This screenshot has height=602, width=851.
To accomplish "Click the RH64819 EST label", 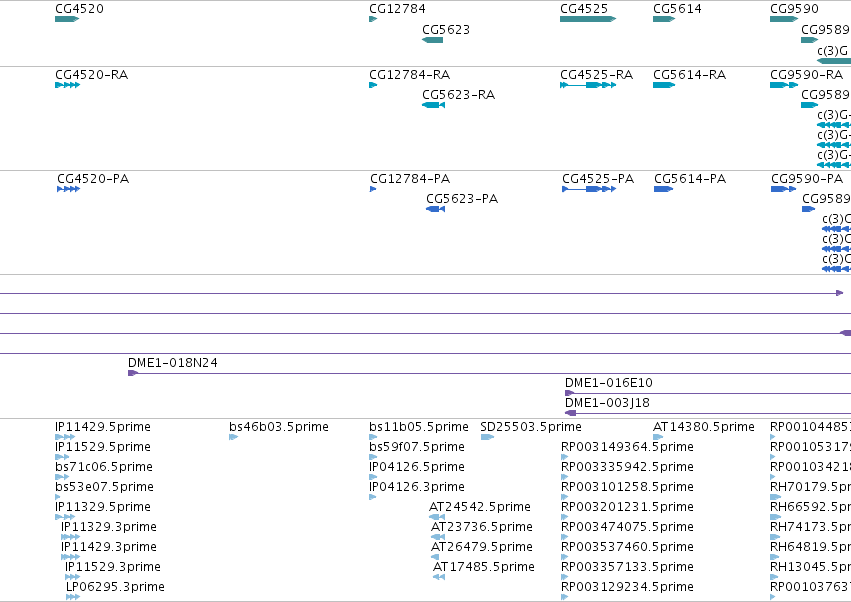I will click(810, 547).
